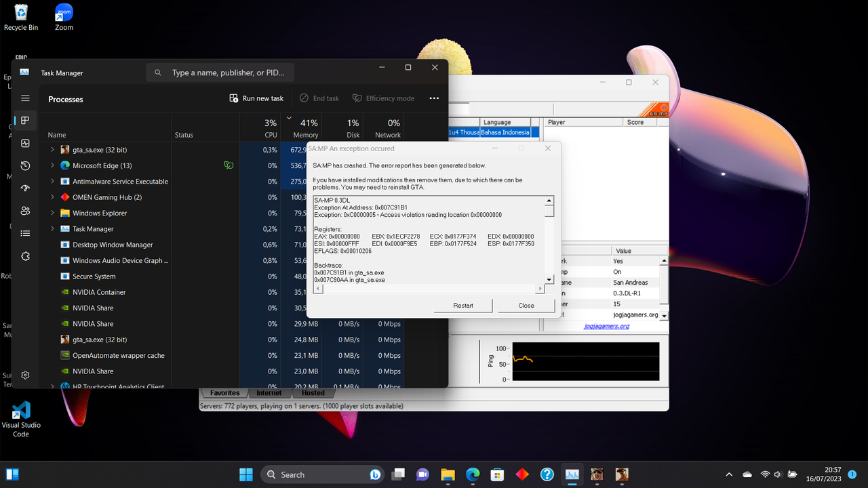Image resolution: width=868 pixels, height=488 pixels.
Task: Open Task Manager navigation hamburger menu
Action: [25, 98]
